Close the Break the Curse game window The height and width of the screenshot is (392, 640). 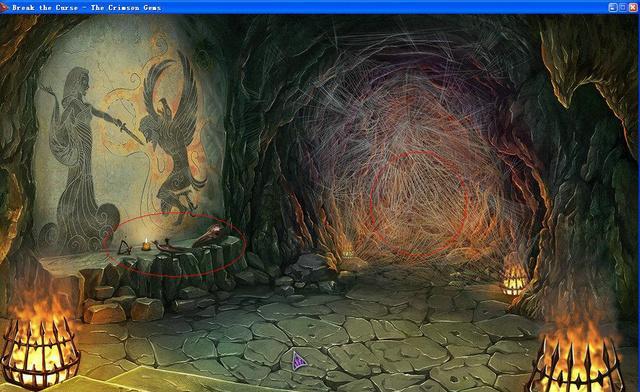(633, 7)
